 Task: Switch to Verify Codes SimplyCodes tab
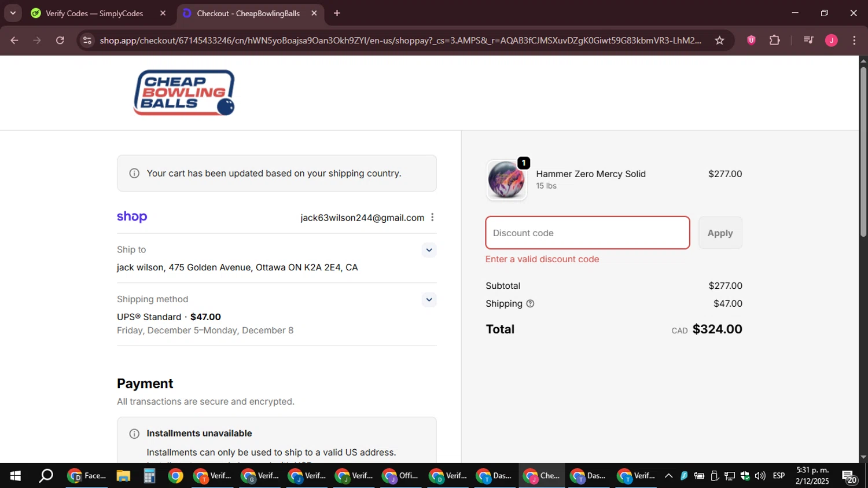(x=94, y=13)
